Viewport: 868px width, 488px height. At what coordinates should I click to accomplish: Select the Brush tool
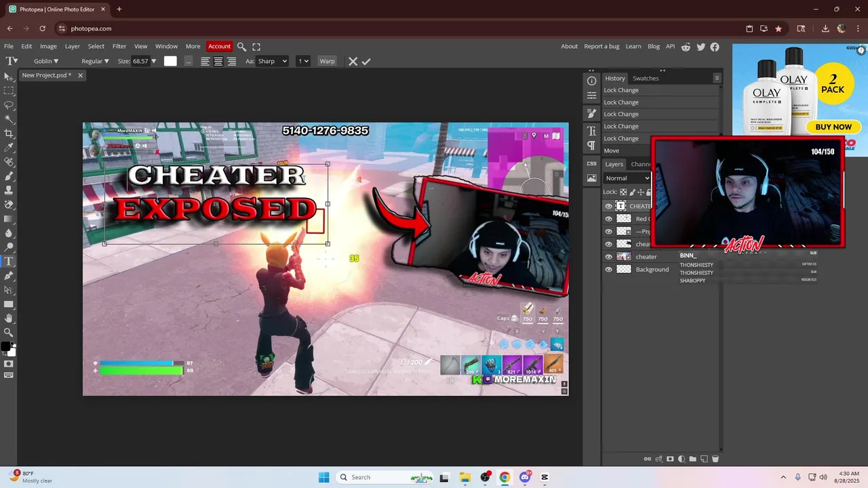point(9,176)
